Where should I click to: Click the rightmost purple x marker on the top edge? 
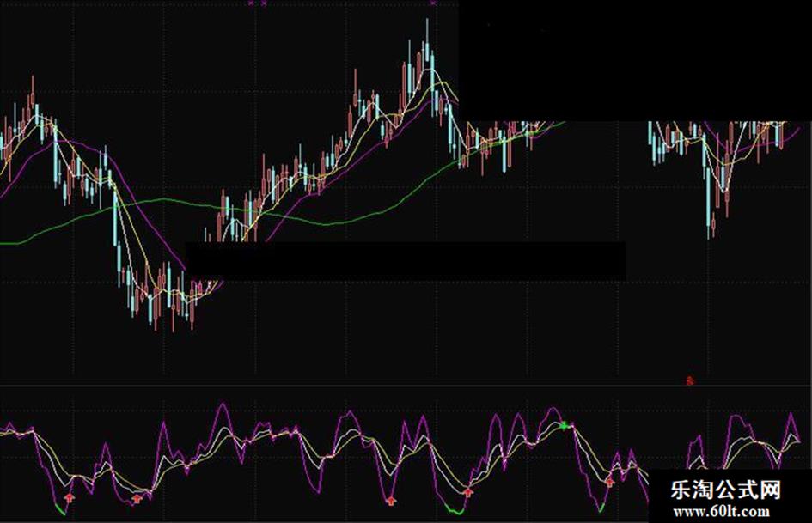coord(433,3)
